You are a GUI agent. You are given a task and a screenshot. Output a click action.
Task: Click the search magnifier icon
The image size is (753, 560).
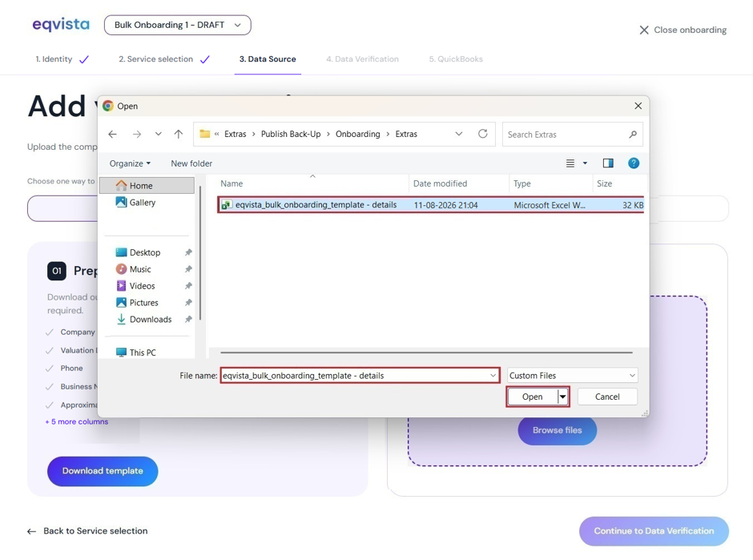[633, 135]
